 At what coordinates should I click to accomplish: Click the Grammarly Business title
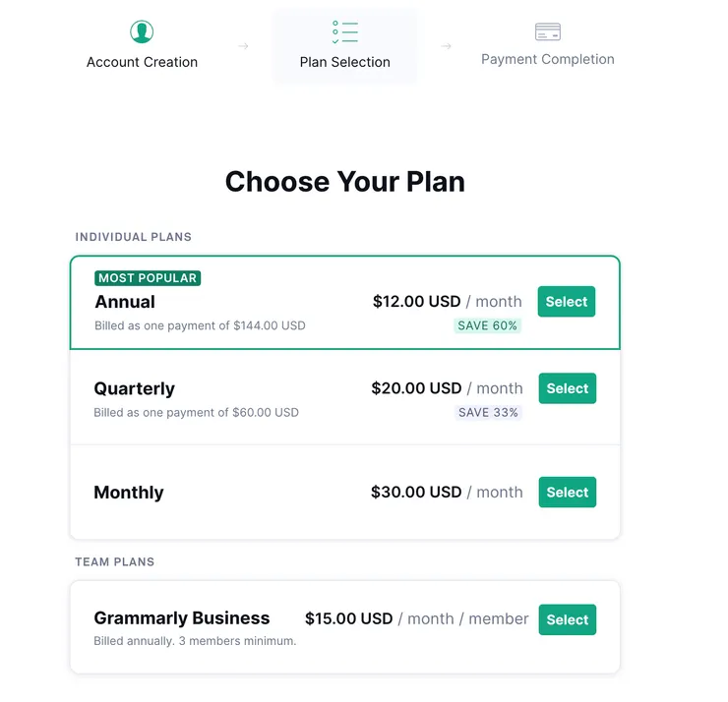tap(182, 618)
